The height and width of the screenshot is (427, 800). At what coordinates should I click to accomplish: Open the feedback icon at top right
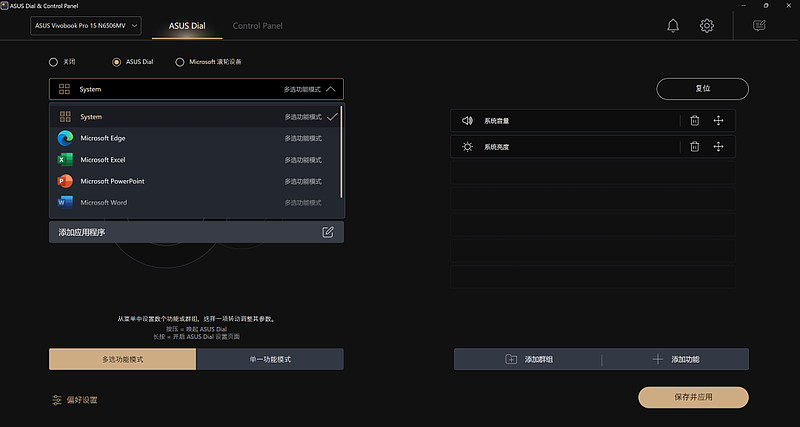click(759, 26)
